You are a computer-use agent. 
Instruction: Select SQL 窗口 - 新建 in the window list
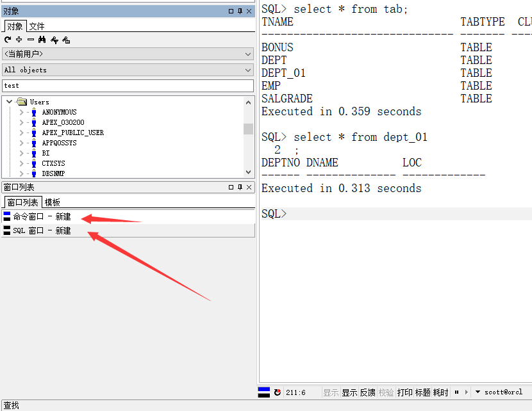(42, 230)
